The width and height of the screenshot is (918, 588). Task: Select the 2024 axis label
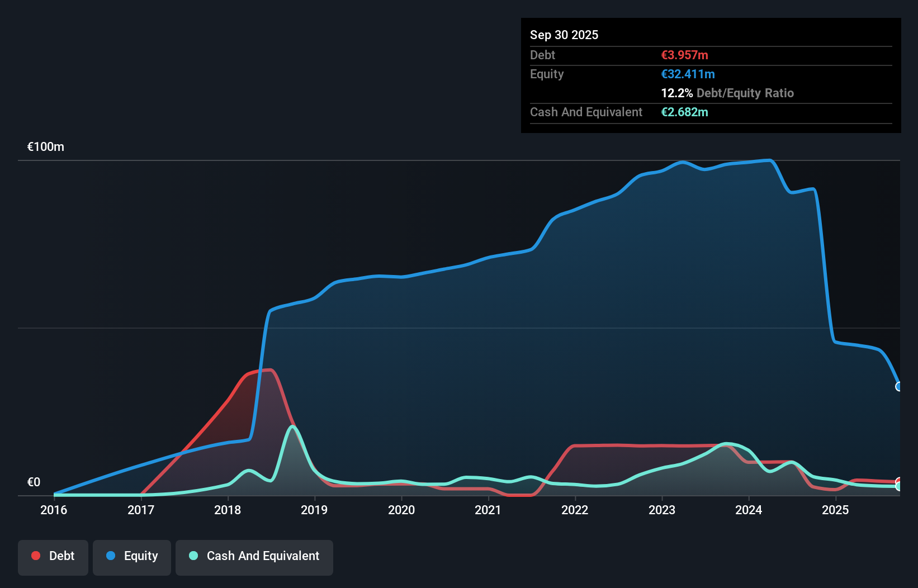click(x=749, y=510)
